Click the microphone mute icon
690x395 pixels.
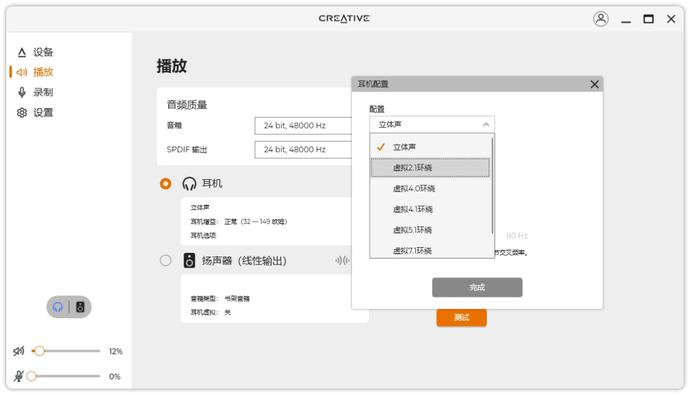click(x=18, y=376)
